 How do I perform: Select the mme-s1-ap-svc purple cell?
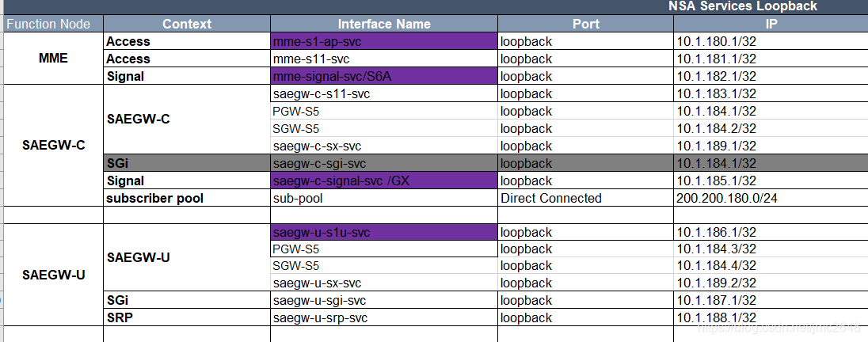click(x=384, y=41)
